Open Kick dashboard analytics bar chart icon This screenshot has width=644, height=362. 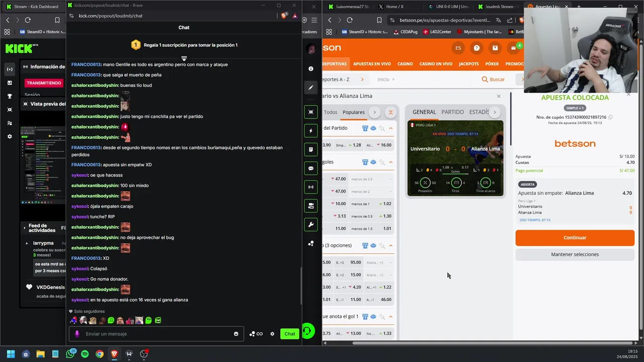coord(10,82)
